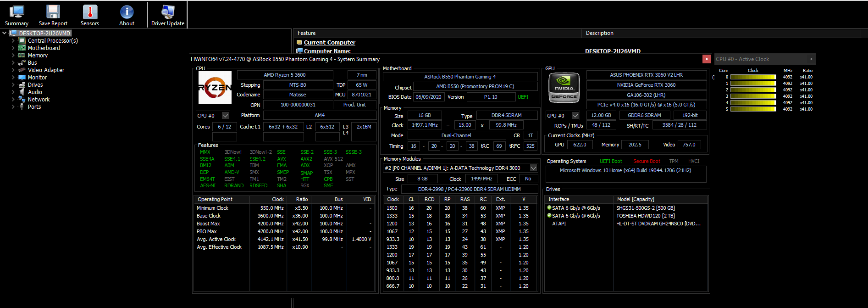
Task: Click the 'DDR4-2998 / PC4-23900' type field
Action: tap(469, 189)
